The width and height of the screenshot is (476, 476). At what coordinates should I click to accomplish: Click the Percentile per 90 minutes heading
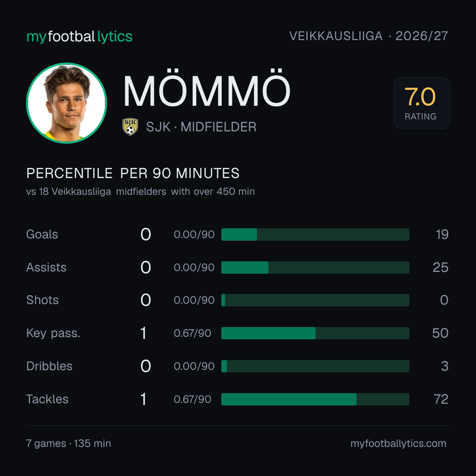pyautogui.click(x=133, y=173)
